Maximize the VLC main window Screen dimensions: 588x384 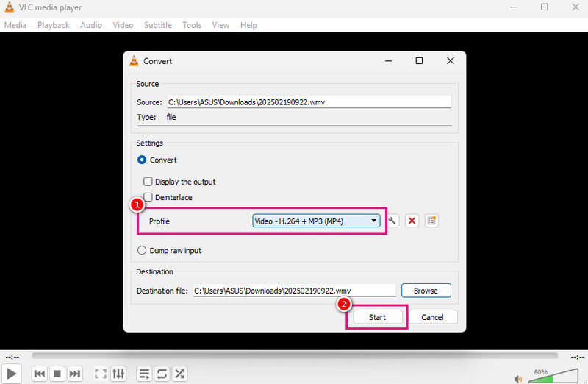pyautogui.click(x=545, y=7)
